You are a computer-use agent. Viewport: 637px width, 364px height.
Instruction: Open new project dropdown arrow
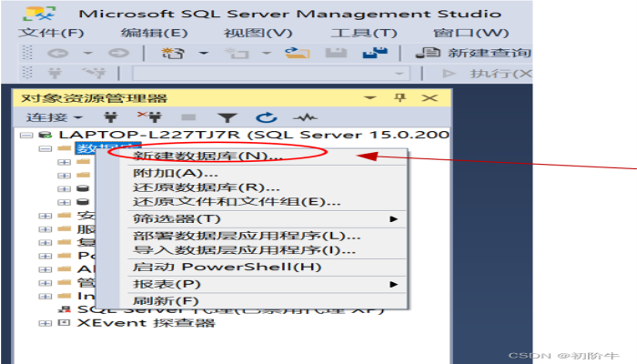(x=204, y=53)
